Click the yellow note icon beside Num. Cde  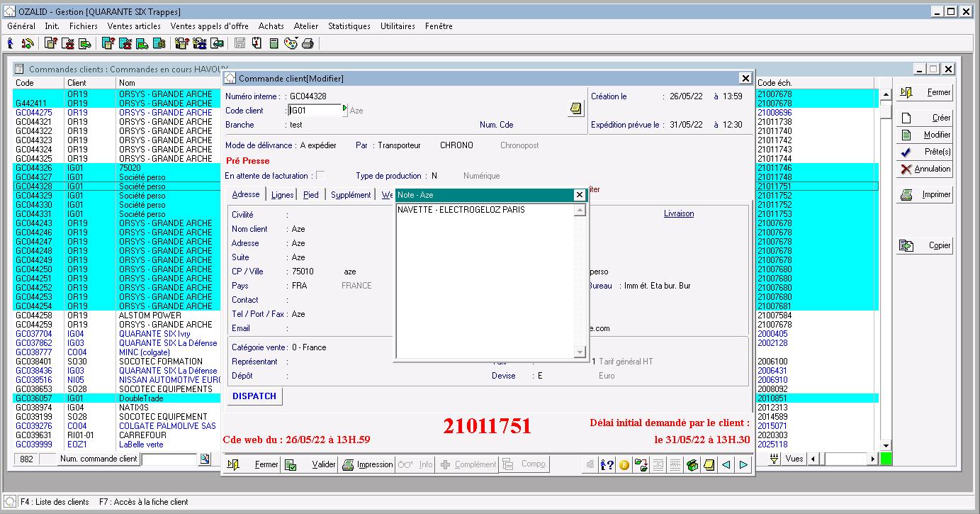575,108
